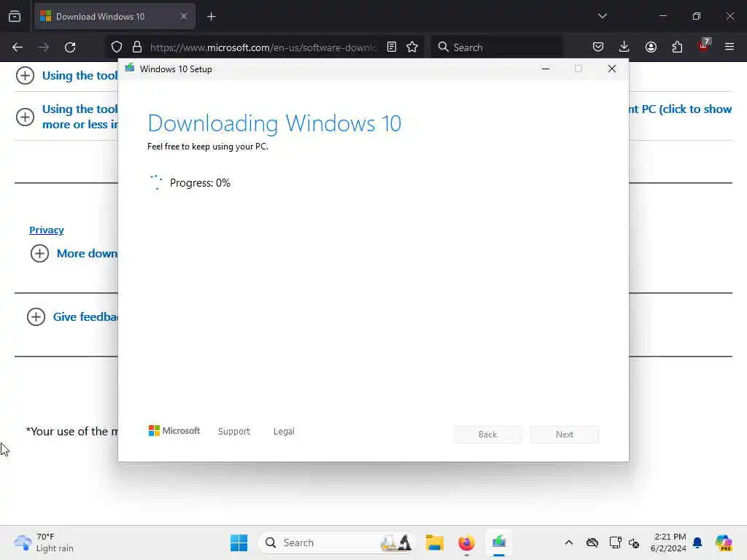Viewport: 747px width, 560px height.
Task: Open Firefox tracking protection shield icon
Action: 117,47
